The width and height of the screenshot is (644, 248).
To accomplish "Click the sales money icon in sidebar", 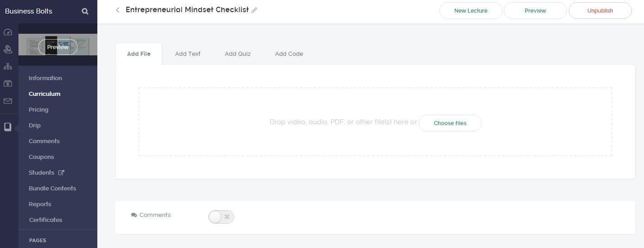I will click(8, 84).
